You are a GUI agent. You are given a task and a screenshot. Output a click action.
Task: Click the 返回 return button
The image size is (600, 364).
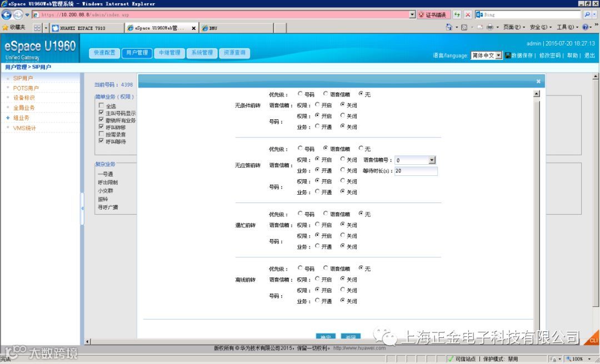point(351,336)
